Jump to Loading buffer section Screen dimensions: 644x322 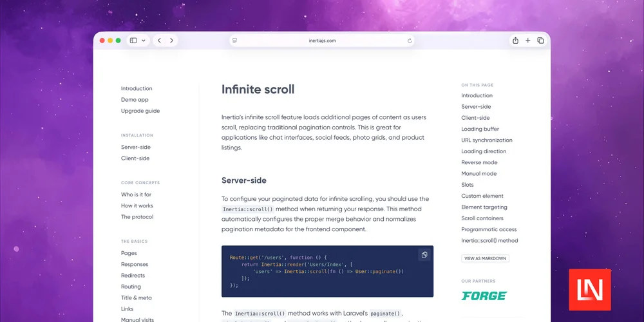(x=480, y=129)
